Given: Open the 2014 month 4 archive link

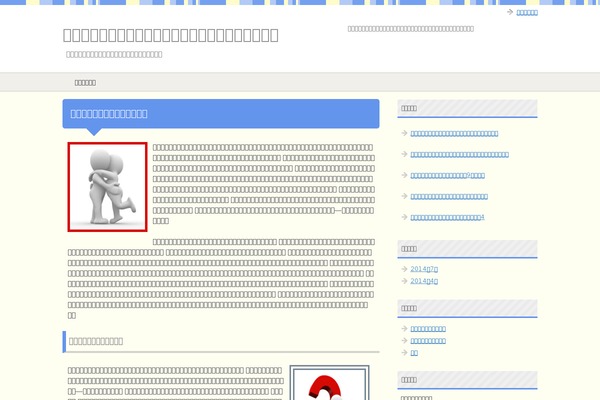Looking at the screenshot, I should [424, 281].
